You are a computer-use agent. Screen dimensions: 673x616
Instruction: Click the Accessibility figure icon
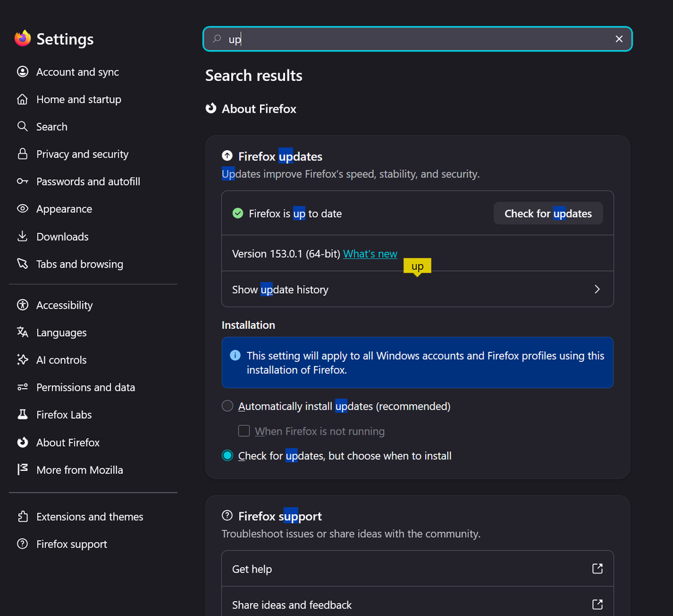tap(22, 305)
